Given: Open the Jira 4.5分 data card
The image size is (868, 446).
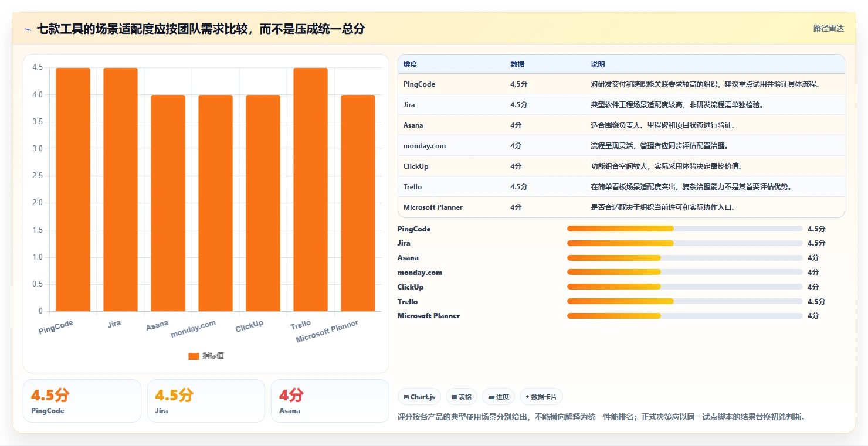Looking at the screenshot, I should (x=206, y=401).
